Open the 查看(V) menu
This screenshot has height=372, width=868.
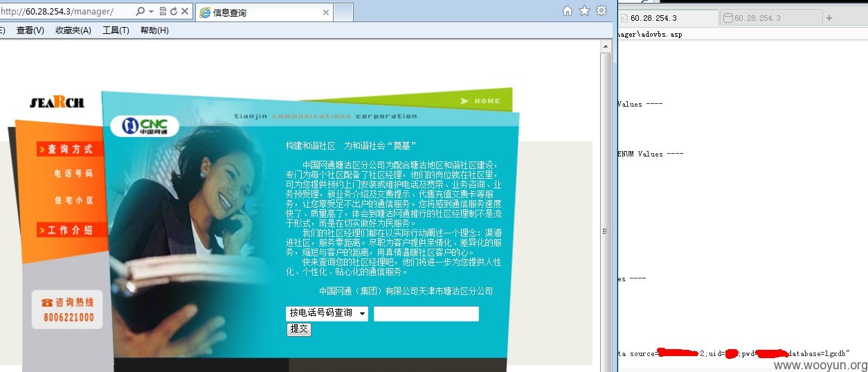pos(30,30)
